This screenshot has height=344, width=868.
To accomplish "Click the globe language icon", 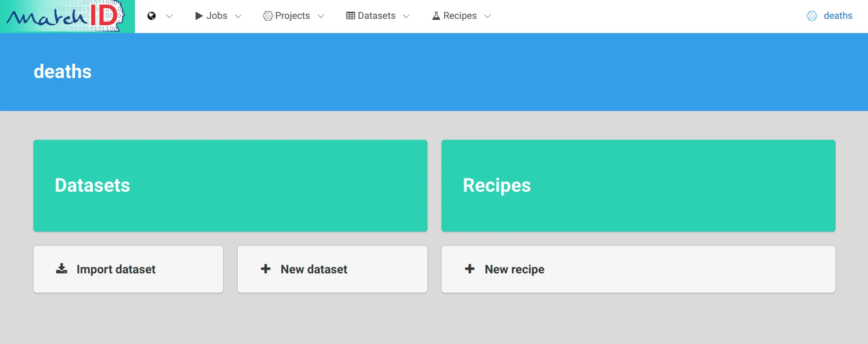I will [x=151, y=15].
